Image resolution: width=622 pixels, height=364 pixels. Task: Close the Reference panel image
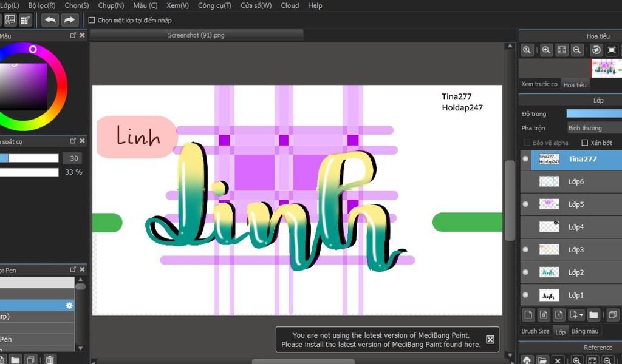pos(558,360)
